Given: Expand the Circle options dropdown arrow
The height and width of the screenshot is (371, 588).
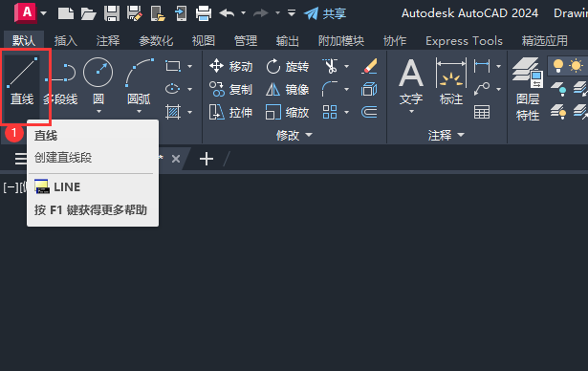Looking at the screenshot, I should pos(98,112).
